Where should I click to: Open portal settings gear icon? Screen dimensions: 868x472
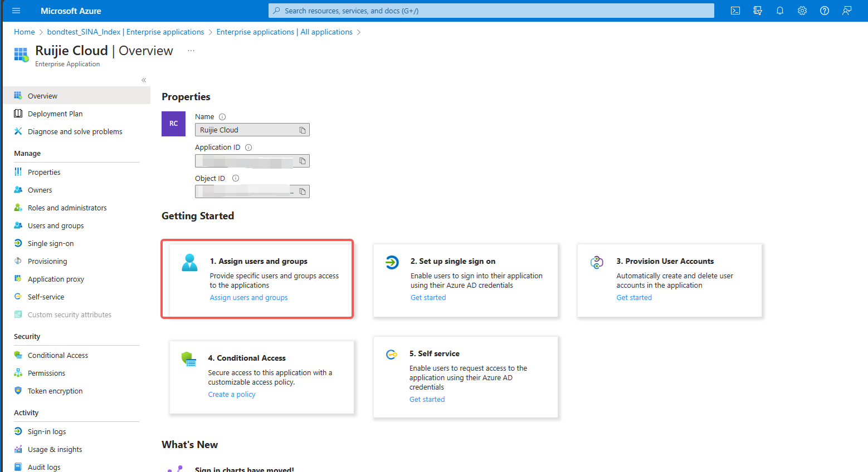tap(802, 11)
